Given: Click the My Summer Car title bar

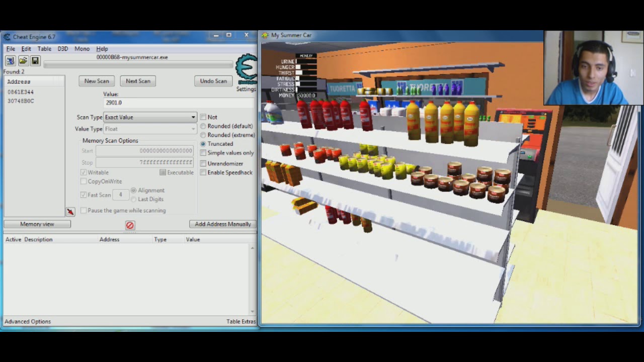Looking at the screenshot, I should pos(401,35).
